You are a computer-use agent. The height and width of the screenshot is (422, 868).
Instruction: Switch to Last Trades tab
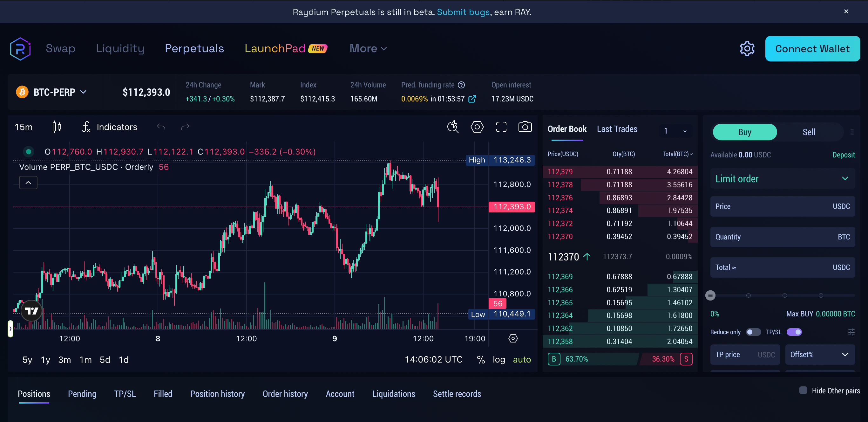tap(617, 129)
